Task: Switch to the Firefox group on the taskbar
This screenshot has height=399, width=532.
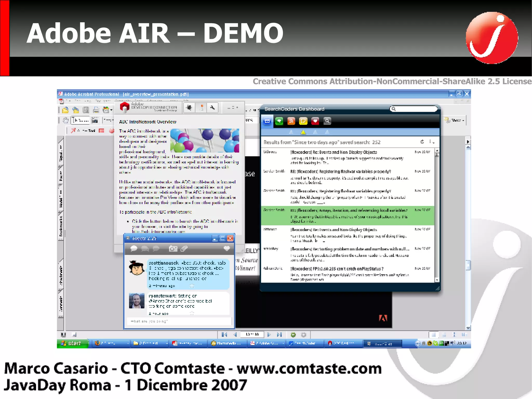Action: pyautogui.click(x=111, y=343)
